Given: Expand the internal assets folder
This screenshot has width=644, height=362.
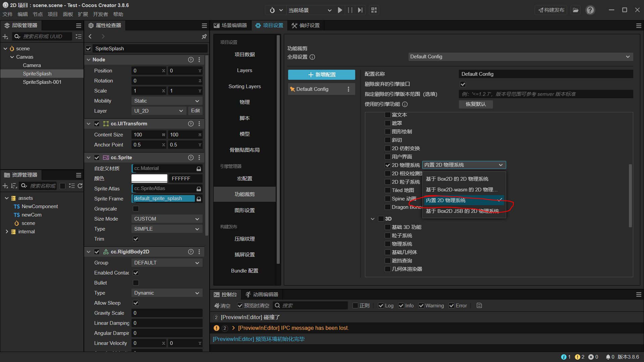Looking at the screenshot, I should [x=7, y=232].
